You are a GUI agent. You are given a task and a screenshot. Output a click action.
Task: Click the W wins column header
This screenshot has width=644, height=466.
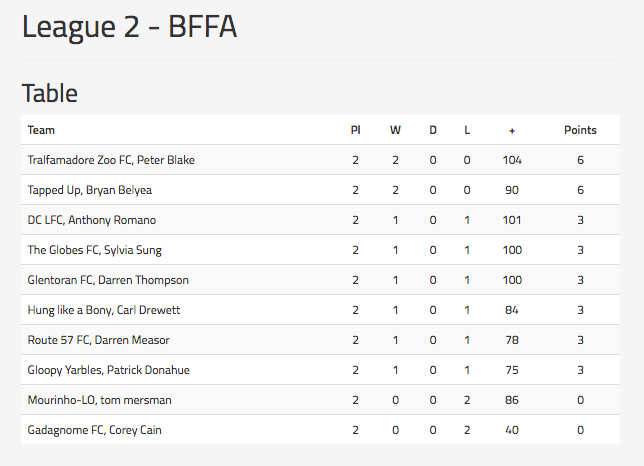(395, 130)
